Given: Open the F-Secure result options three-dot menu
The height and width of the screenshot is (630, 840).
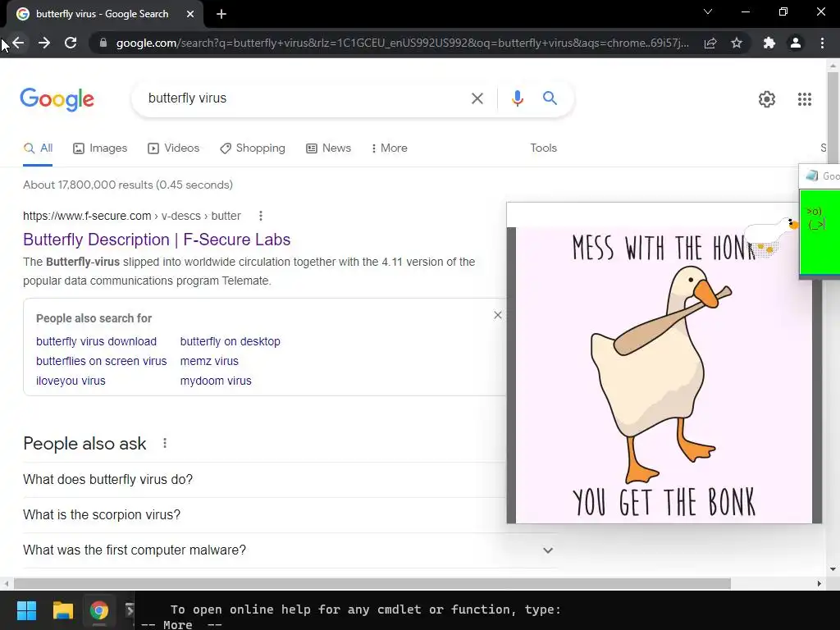Looking at the screenshot, I should coord(261,216).
